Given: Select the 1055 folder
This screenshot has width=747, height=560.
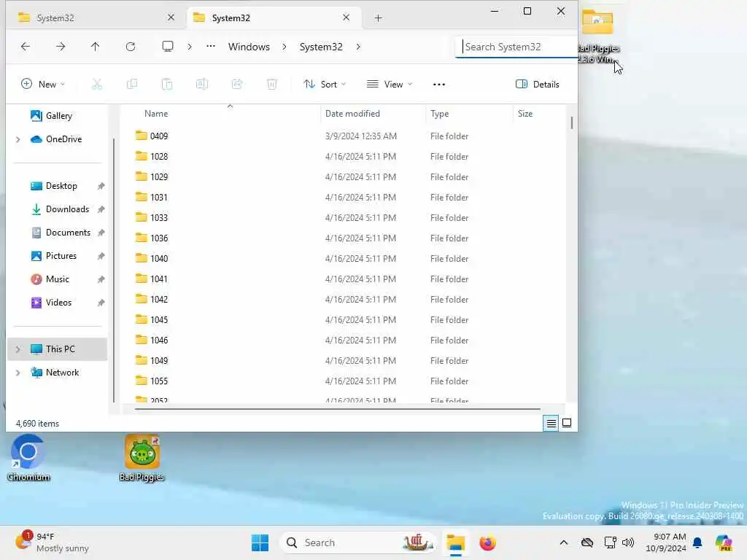Looking at the screenshot, I should point(158,381).
